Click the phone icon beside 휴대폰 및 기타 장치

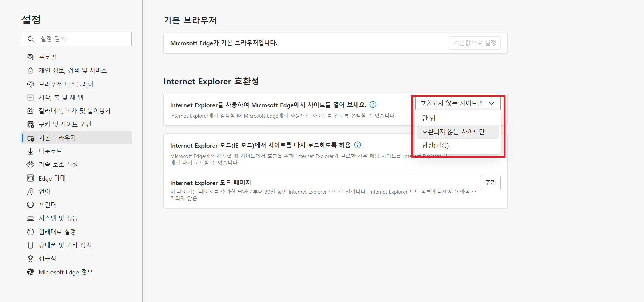click(30, 245)
